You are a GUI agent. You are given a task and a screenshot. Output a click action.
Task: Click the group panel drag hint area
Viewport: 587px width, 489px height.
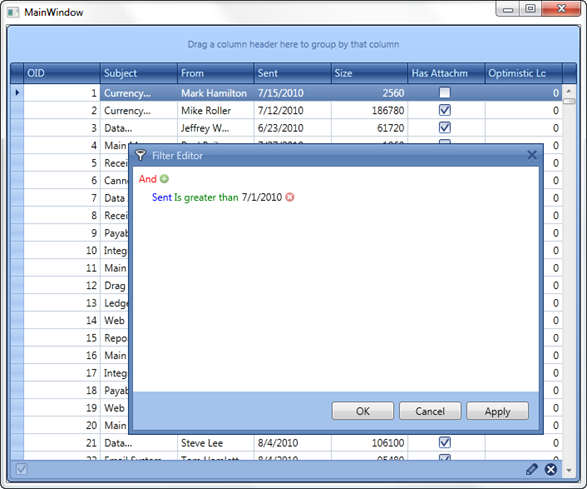pos(293,44)
